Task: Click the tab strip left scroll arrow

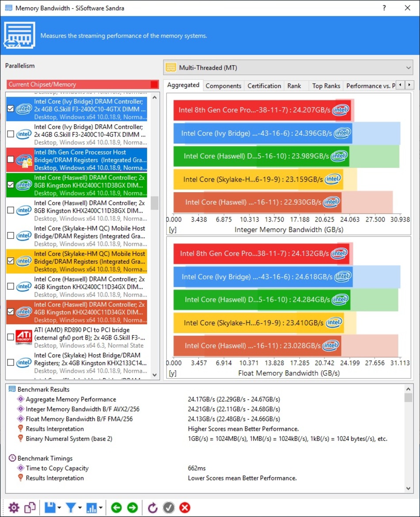Action: pyautogui.click(x=400, y=85)
